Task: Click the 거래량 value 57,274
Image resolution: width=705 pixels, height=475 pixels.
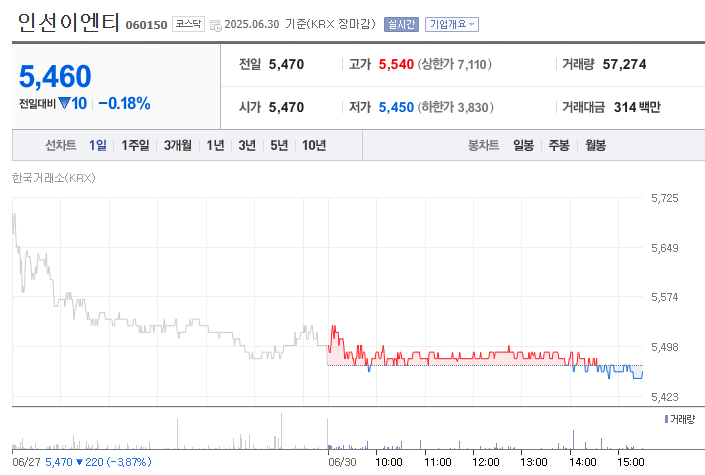Action: pyautogui.click(x=624, y=64)
